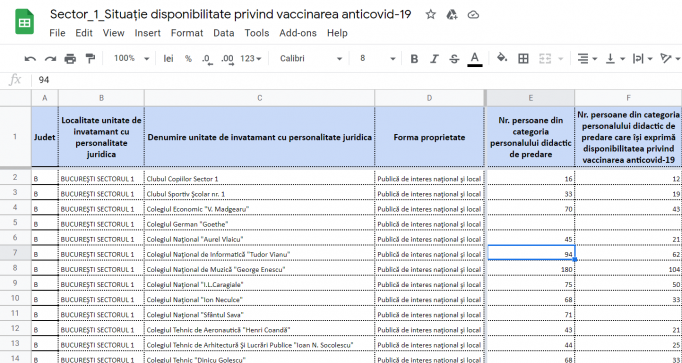682x363 pixels.
Task: Toggle Italic formatting
Action: (434, 59)
